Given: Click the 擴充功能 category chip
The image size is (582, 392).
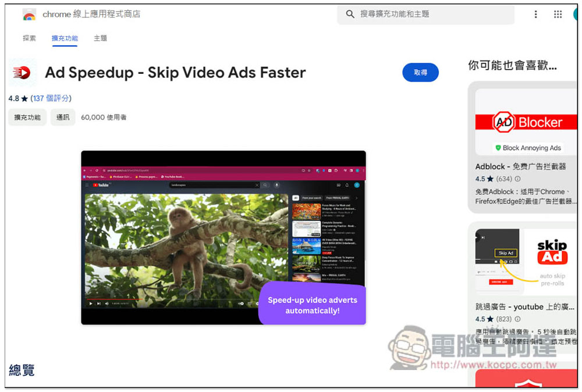Looking at the screenshot, I should coord(27,117).
